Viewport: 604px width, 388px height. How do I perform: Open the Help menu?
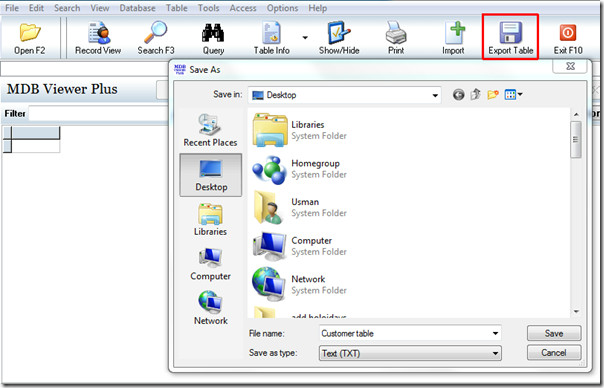[x=317, y=8]
